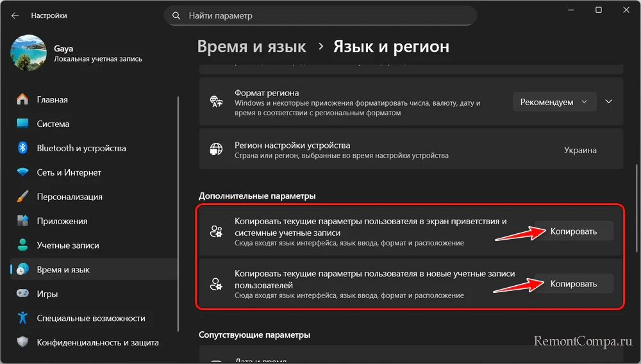Click the search magnifier icon
Viewport: 641px width, 364px height.
(x=176, y=15)
